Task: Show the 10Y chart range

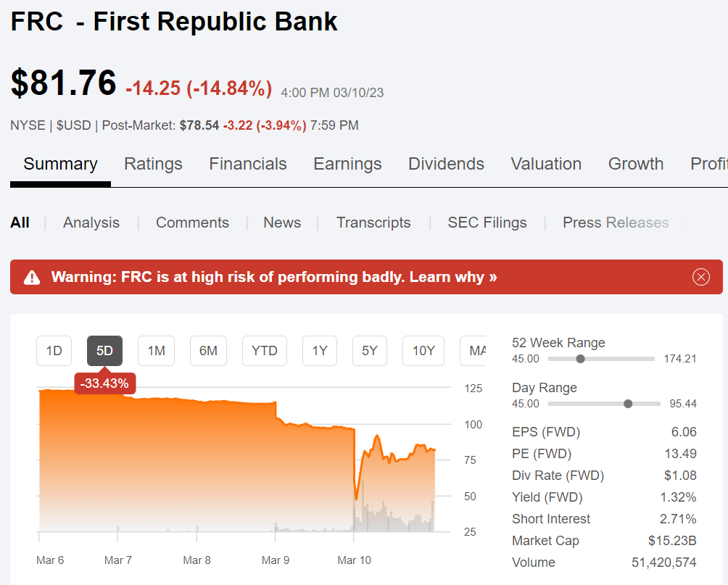Action: point(423,351)
